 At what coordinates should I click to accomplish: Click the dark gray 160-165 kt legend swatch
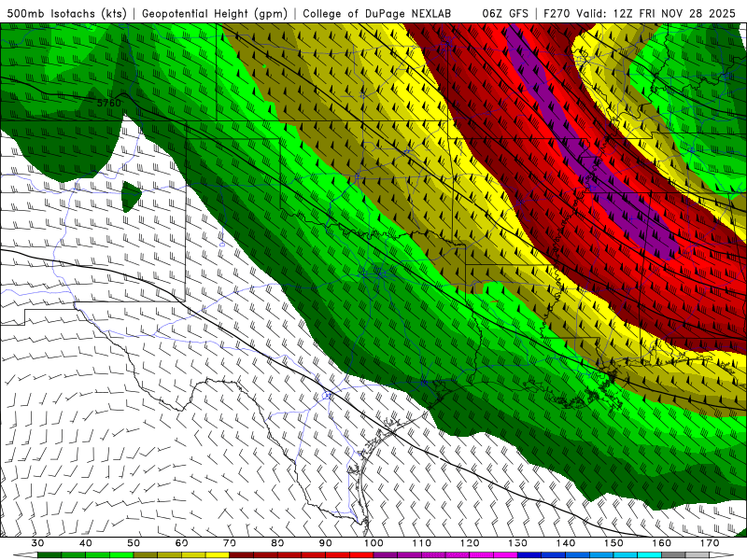[x=673, y=555]
